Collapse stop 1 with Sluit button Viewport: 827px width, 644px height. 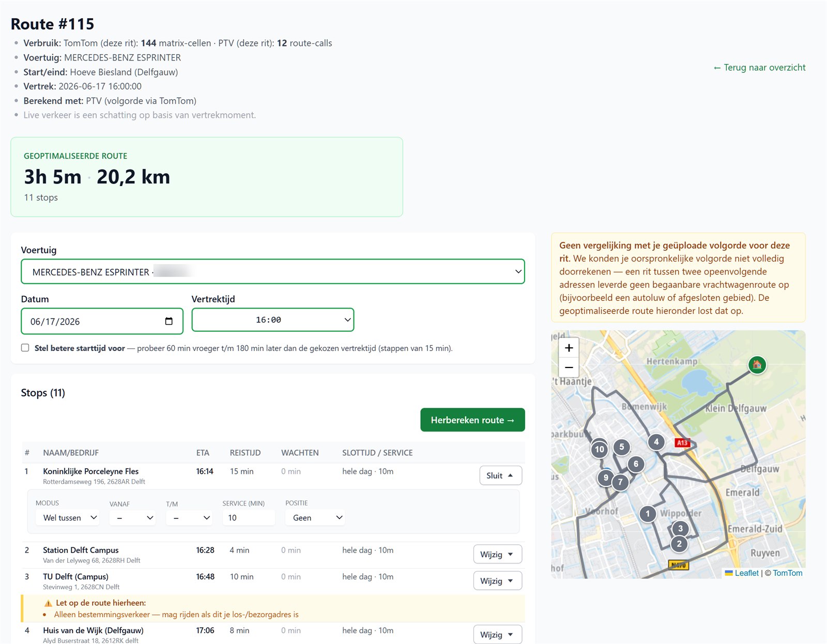[500, 476]
